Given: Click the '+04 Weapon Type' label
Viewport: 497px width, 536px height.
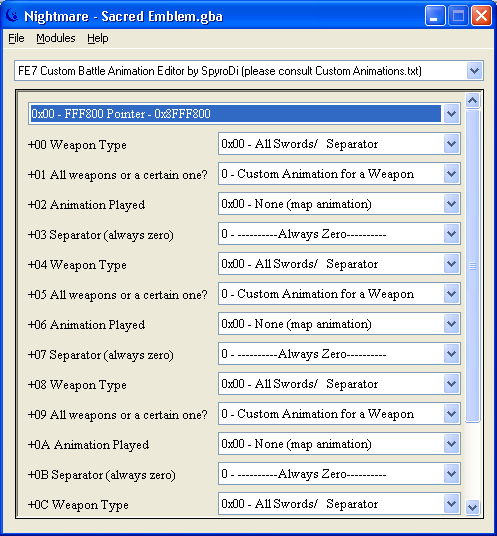Looking at the screenshot, I should (77, 265).
